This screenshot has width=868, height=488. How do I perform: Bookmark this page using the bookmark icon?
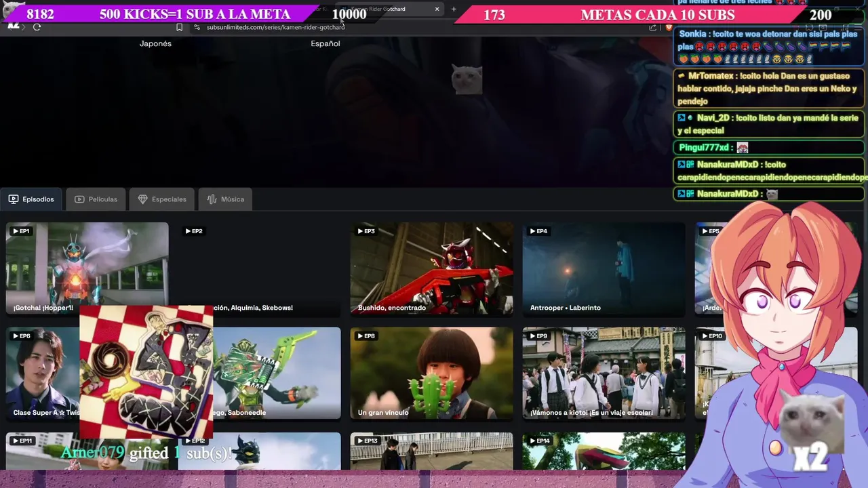point(179,27)
